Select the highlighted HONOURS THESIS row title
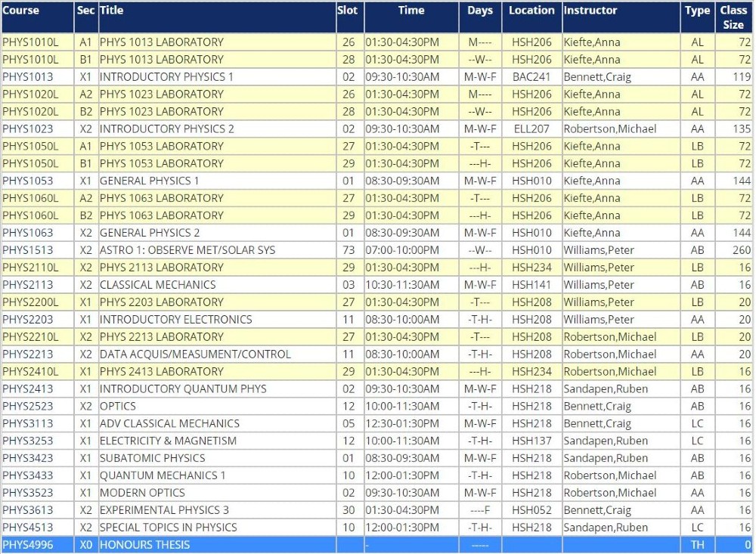The height and width of the screenshot is (554, 756). coord(144,546)
